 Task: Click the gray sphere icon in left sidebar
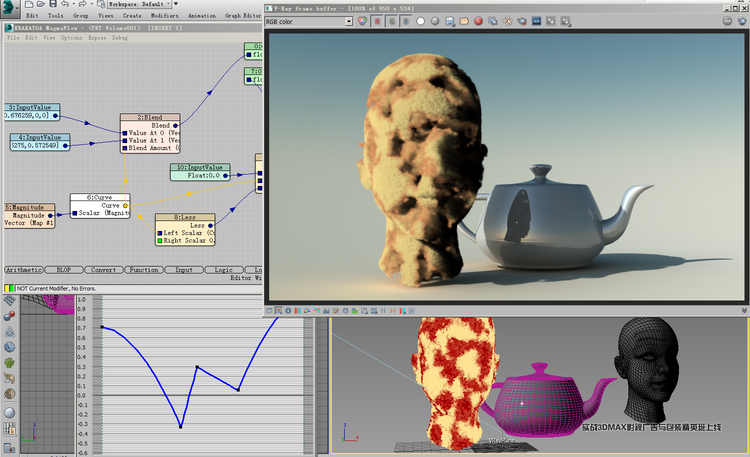click(9, 412)
